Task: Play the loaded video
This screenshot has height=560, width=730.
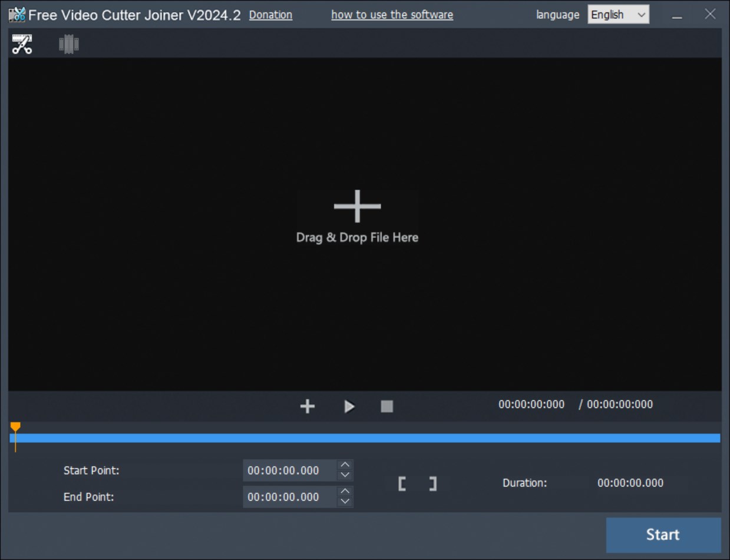Action: [x=349, y=406]
